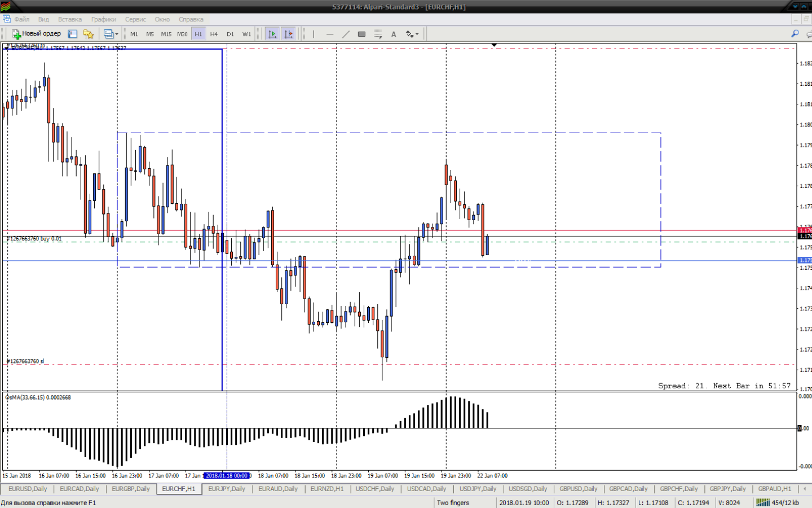Select the vertical line drawing tool
Screen dimensions: 812x508
(314, 34)
